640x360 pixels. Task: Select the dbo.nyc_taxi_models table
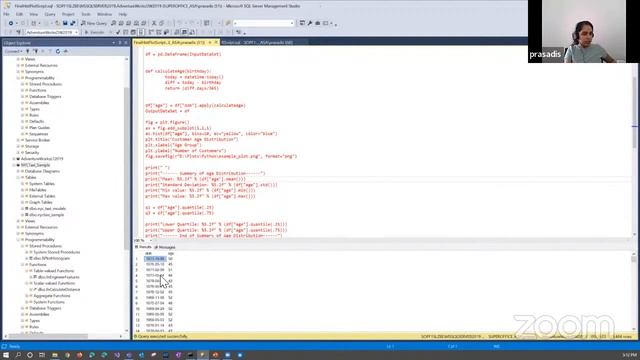[x=47, y=209]
